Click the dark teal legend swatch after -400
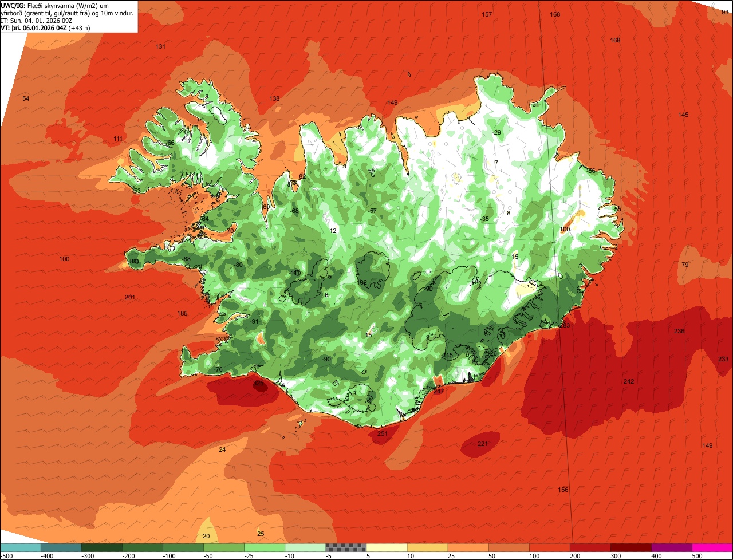This screenshot has width=733, height=560. coord(61,547)
